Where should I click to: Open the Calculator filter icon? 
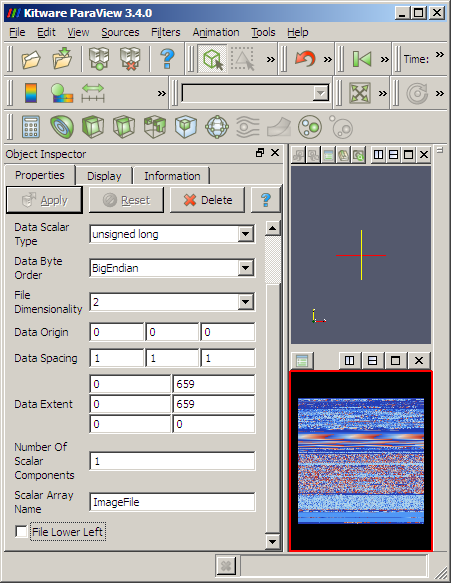[x=31, y=127]
